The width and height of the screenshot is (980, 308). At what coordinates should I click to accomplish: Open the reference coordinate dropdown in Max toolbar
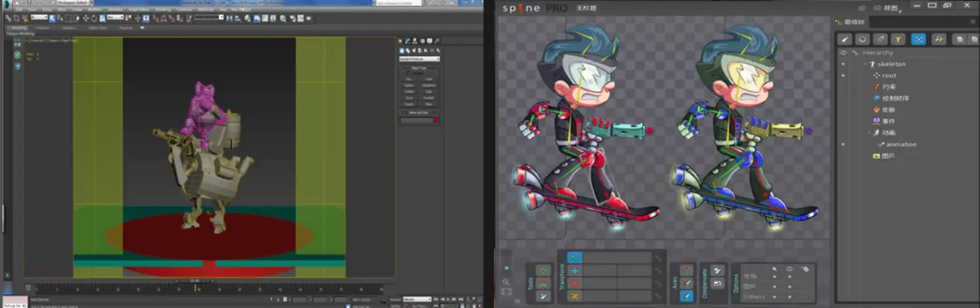[x=115, y=17]
